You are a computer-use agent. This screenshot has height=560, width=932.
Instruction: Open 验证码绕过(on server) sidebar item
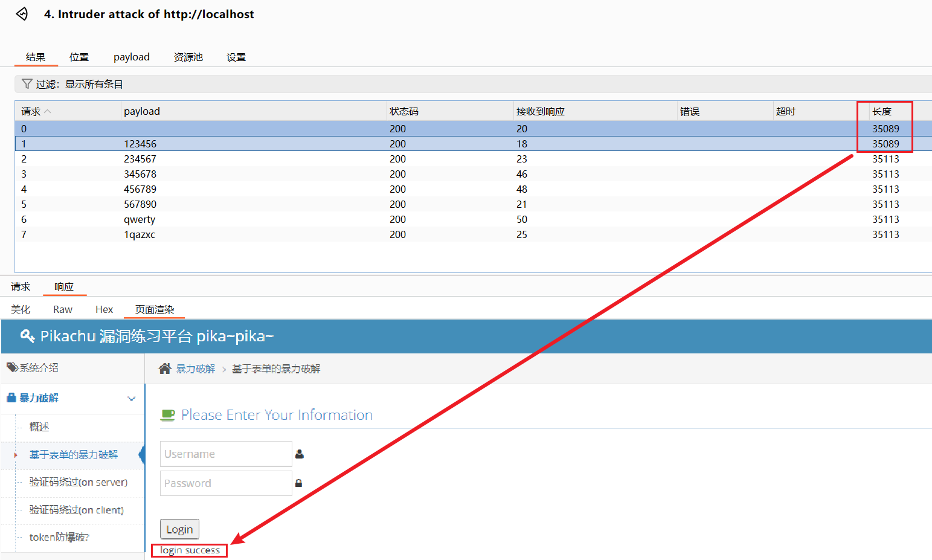[x=79, y=482]
